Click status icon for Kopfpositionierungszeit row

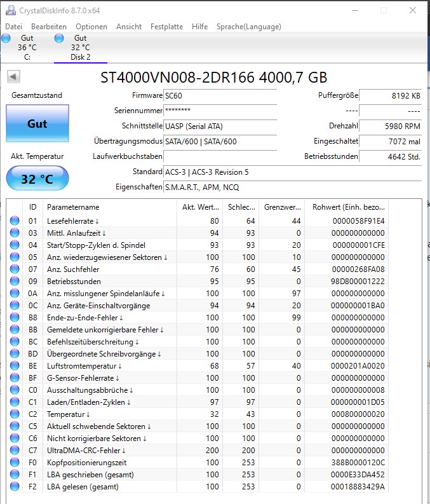[15, 462]
